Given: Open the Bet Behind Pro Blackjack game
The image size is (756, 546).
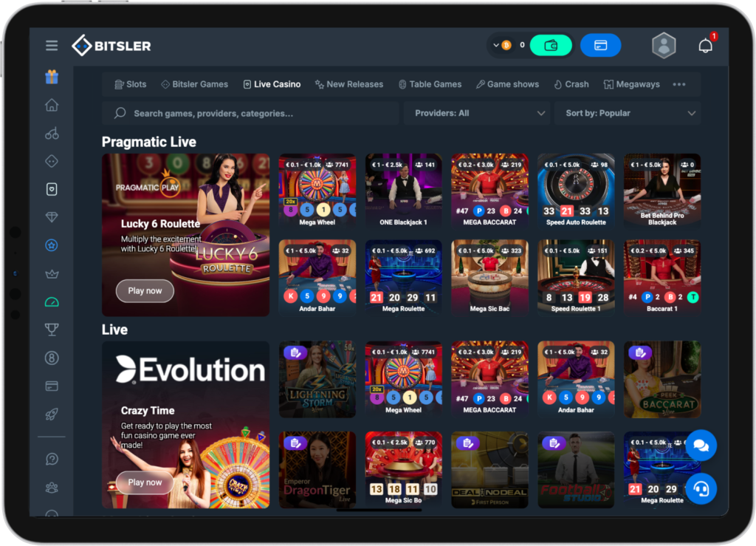Looking at the screenshot, I should 662,191.
